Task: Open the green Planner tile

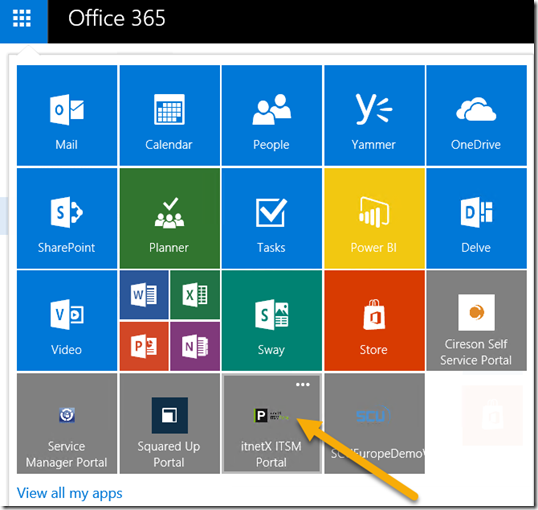Action: tap(169, 218)
